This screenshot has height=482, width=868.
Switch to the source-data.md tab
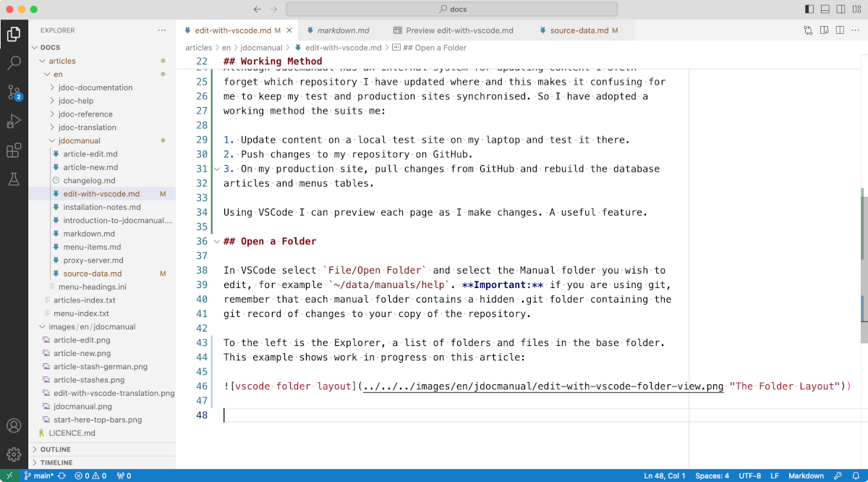(x=583, y=30)
